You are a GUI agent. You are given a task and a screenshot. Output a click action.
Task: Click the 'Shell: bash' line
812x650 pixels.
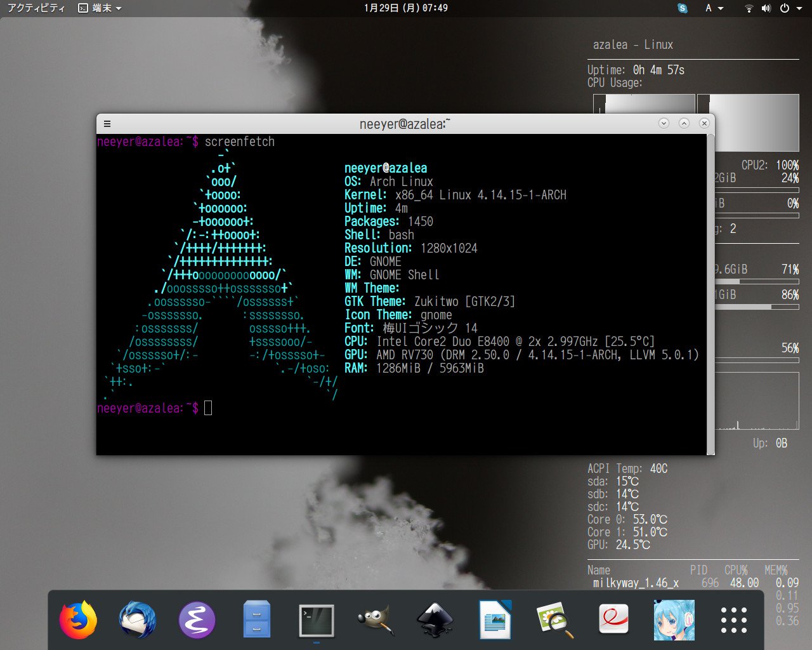pyautogui.click(x=379, y=235)
